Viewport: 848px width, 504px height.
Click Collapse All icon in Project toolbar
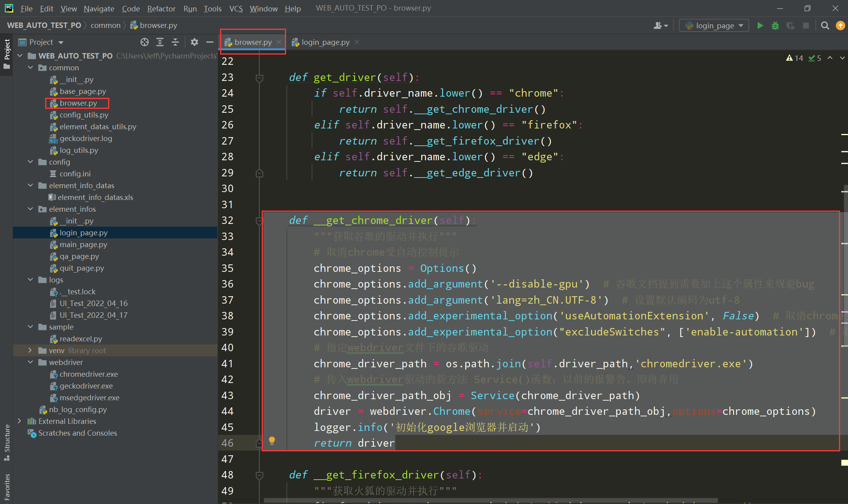(x=175, y=42)
